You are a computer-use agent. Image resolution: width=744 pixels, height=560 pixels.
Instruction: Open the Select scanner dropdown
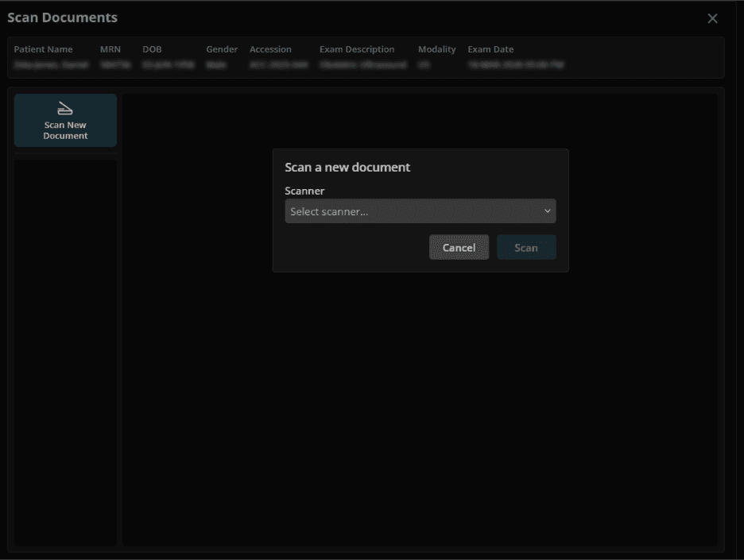point(420,211)
